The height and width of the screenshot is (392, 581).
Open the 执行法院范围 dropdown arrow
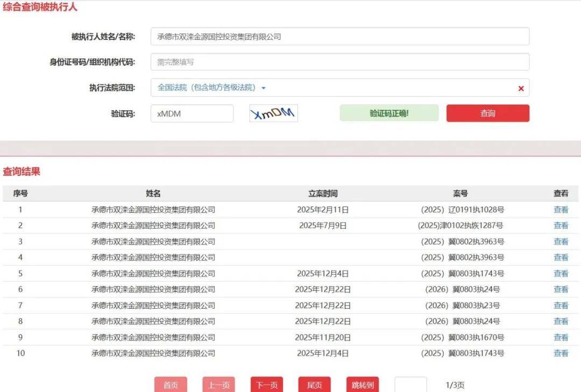(x=264, y=88)
